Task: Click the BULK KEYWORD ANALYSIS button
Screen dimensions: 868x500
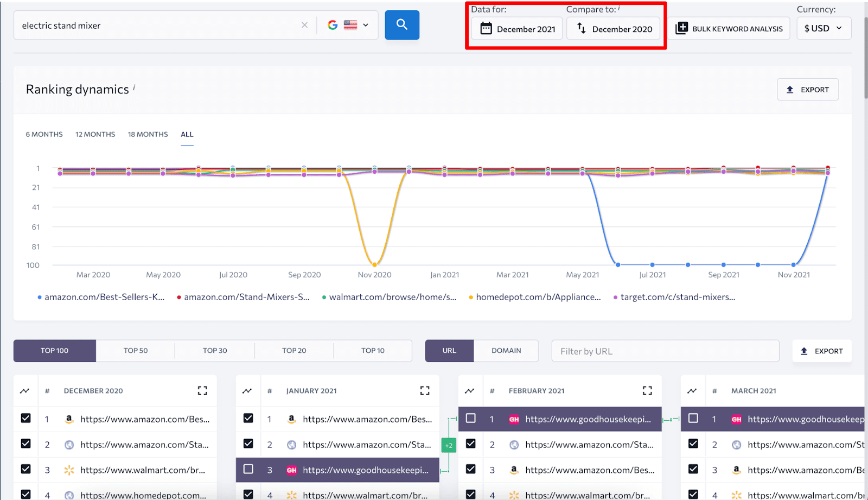Action: coord(729,29)
